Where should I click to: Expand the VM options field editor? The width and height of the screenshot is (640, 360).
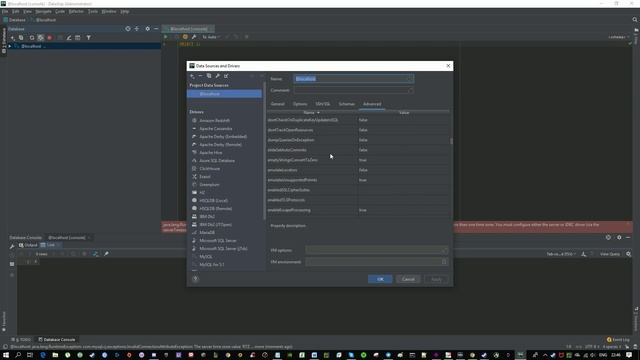click(444, 250)
